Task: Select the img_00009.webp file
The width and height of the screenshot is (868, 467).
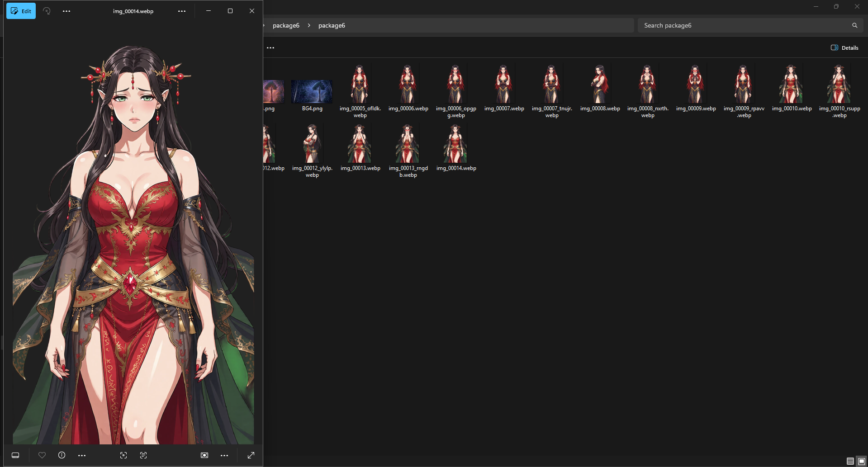Action: pyautogui.click(x=696, y=89)
